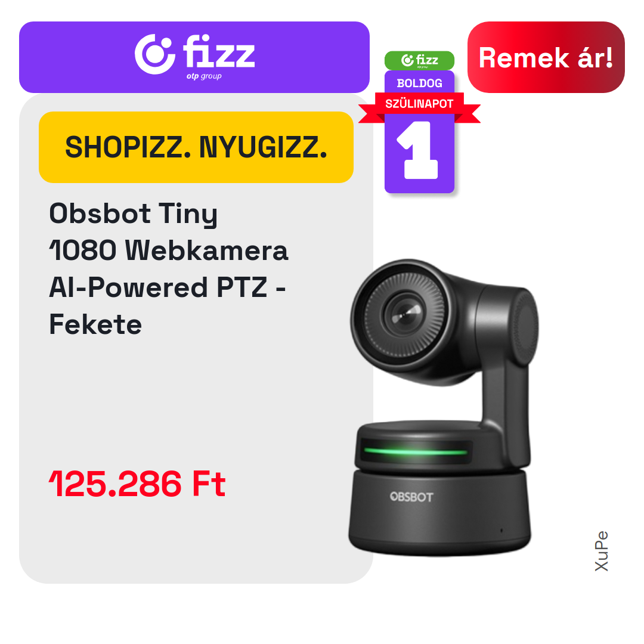Click the camera lens of the webcam
The height and width of the screenshot is (644, 644).
coord(405,315)
